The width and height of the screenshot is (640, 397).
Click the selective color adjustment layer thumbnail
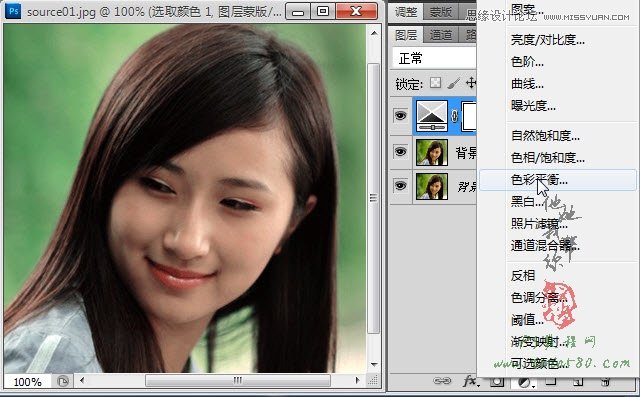(432, 116)
